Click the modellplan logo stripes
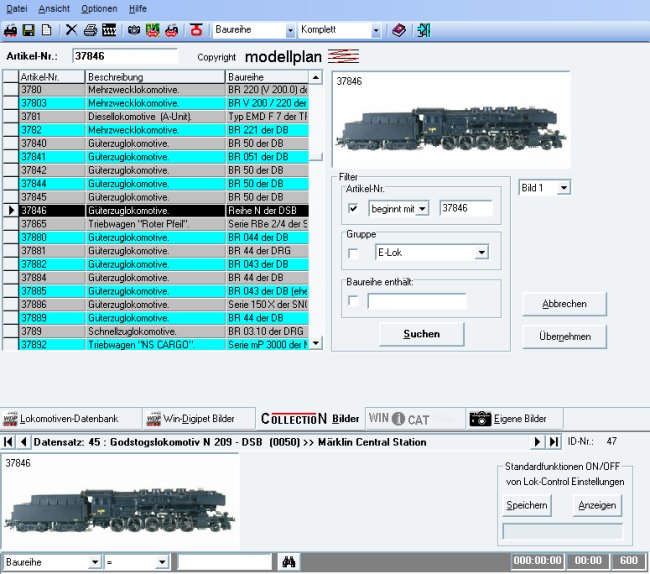The height and width of the screenshot is (574, 650). tap(343, 56)
